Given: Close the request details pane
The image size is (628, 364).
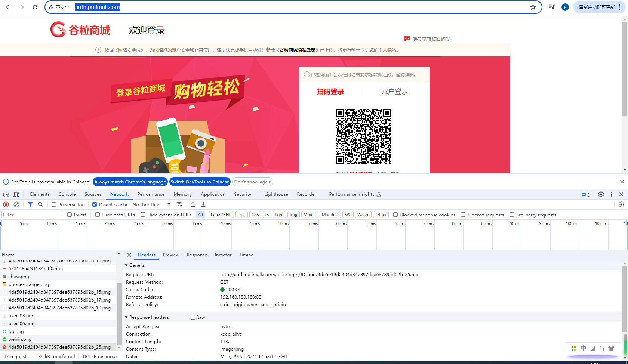Looking at the screenshot, I should tap(129, 255).
